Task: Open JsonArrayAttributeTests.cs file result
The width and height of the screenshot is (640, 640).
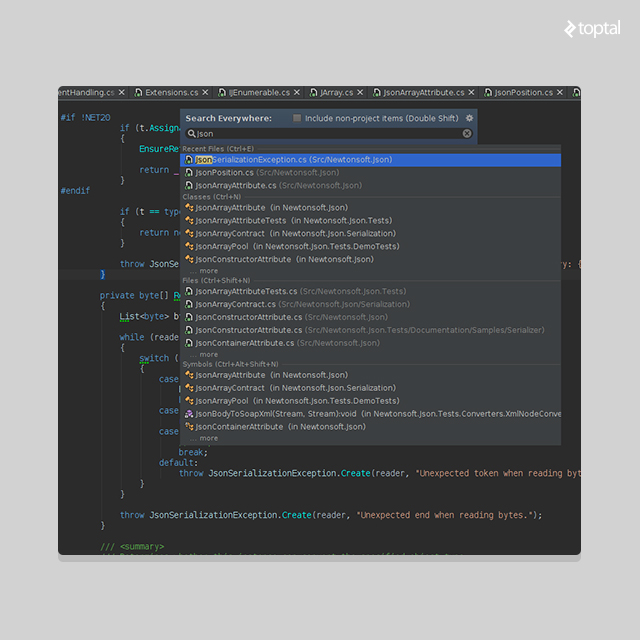Action: coord(371,291)
